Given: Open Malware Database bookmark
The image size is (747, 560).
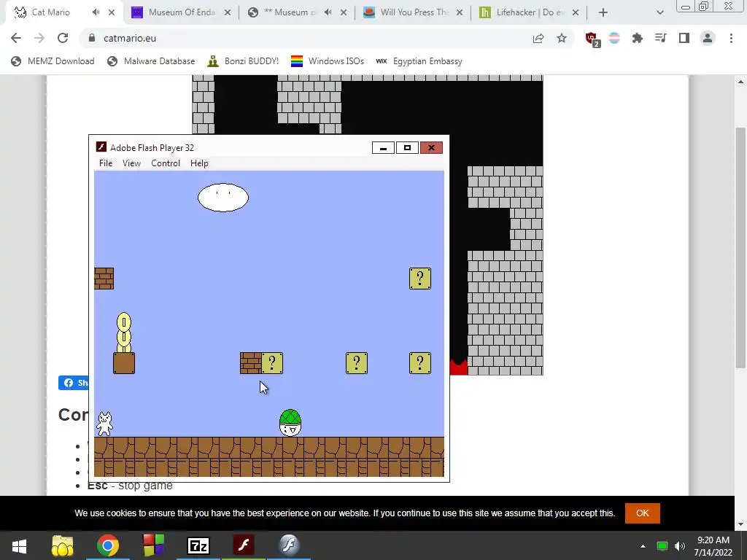Looking at the screenshot, I should click(x=151, y=61).
